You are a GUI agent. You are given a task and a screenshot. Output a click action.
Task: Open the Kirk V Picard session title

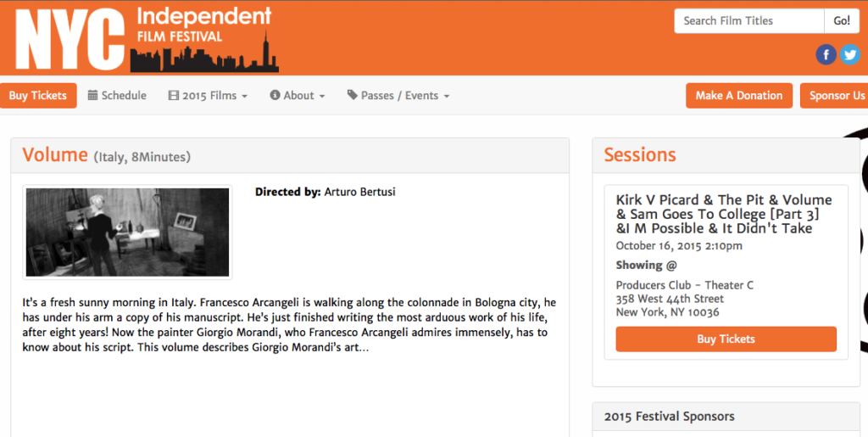(x=724, y=214)
